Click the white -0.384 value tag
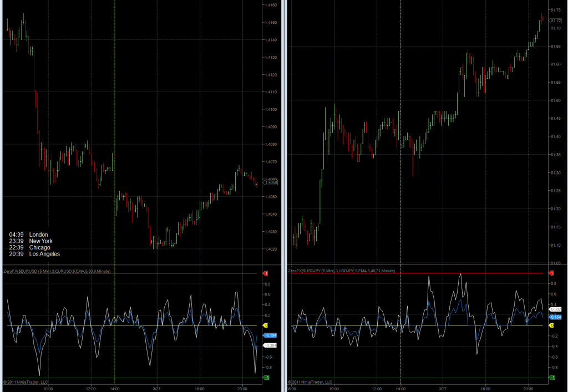The image size is (568, 392). tap(270, 345)
